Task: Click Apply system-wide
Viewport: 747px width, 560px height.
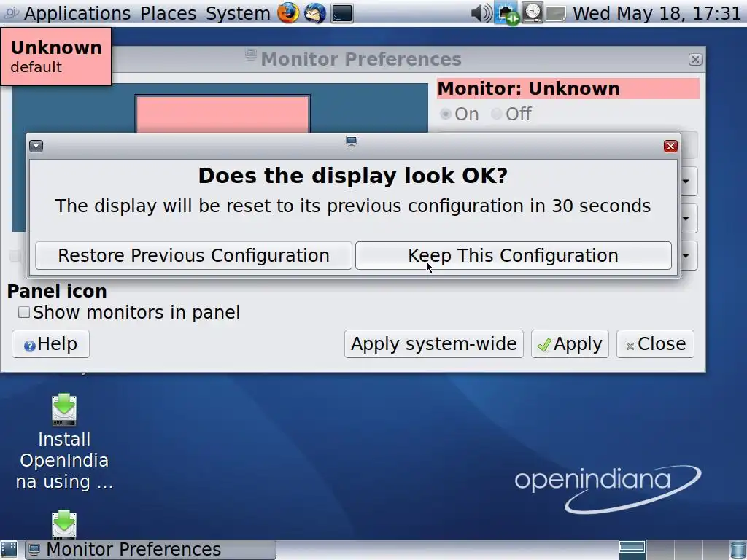Action: [x=433, y=344]
